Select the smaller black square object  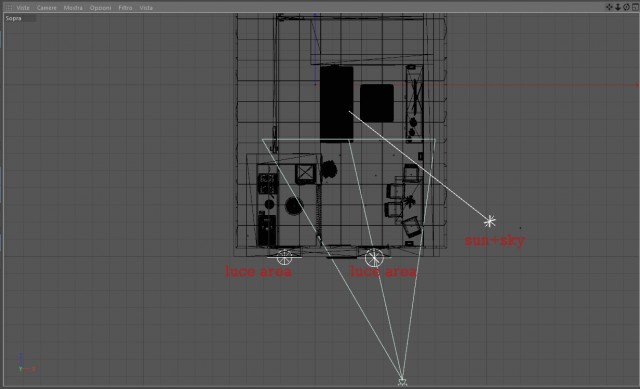point(377,103)
